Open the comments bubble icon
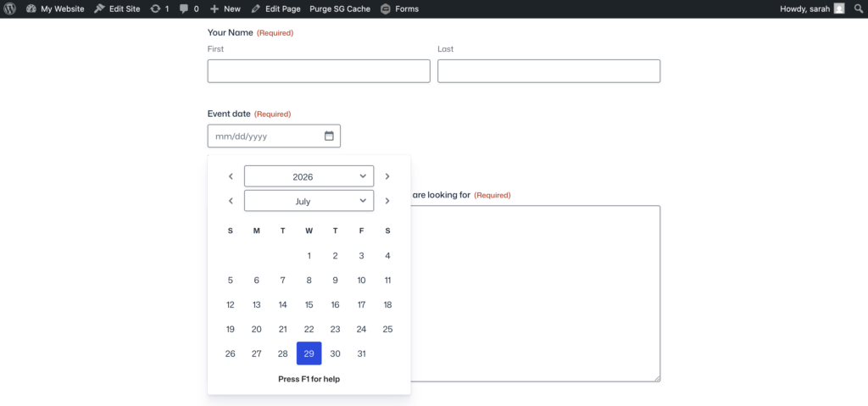This screenshot has height=406, width=868. pos(184,9)
